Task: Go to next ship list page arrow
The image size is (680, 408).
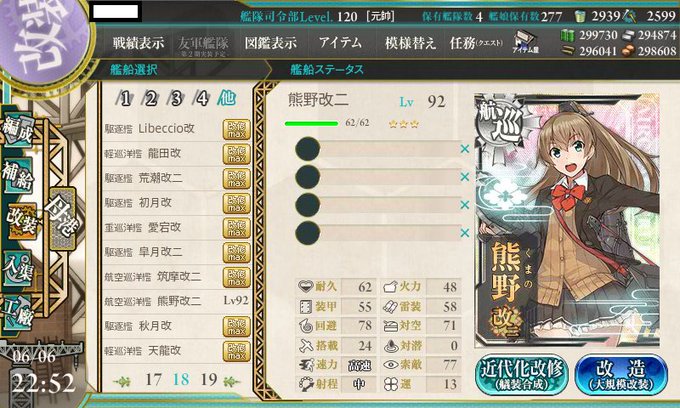Action: (x=231, y=382)
